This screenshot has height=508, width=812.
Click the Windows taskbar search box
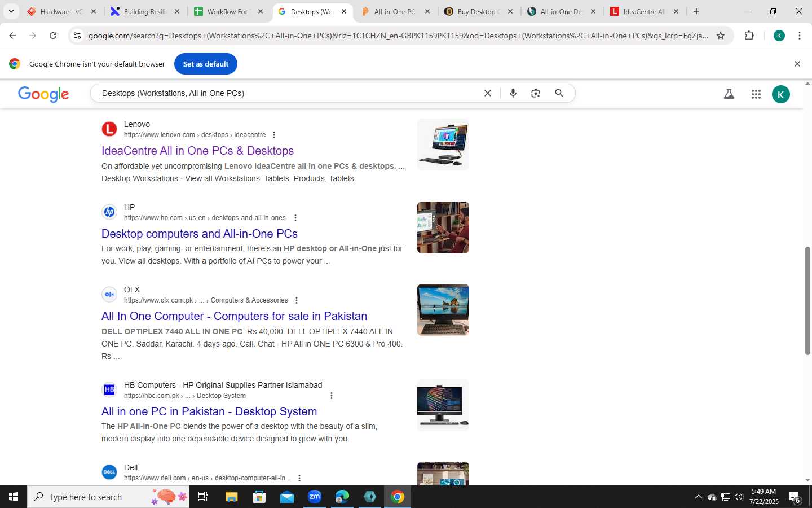pos(108,497)
